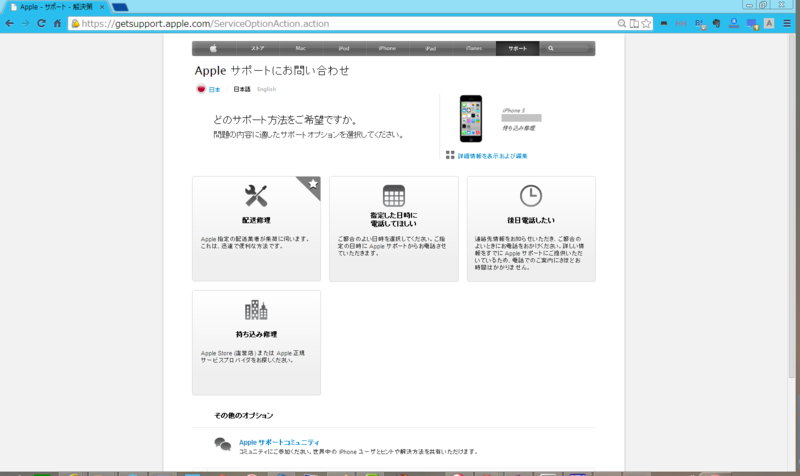Close the Apple サポート browser tab

tap(102, 7)
